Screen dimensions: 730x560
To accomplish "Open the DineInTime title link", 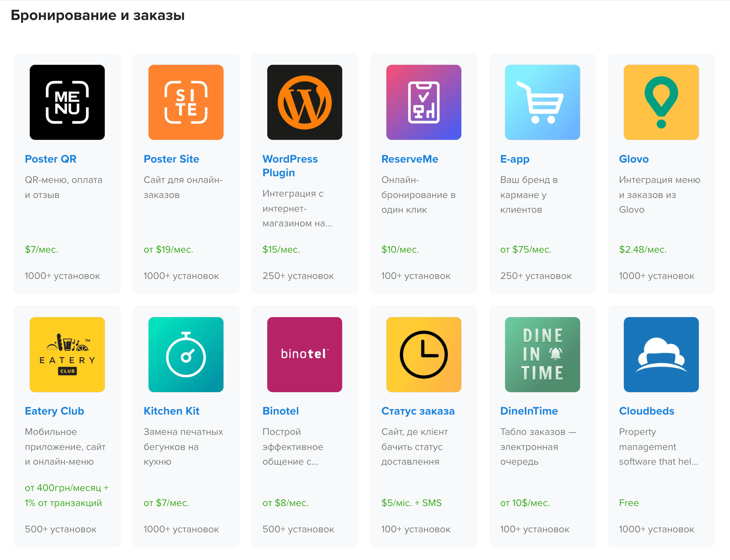I will [529, 411].
